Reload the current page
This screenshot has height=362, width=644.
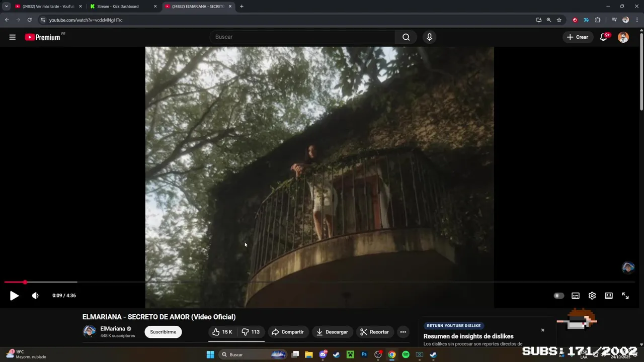[29, 20]
